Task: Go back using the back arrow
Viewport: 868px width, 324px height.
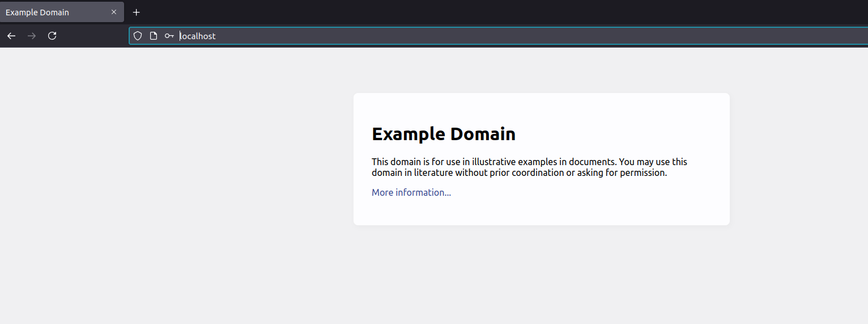Action: point(11,36)
